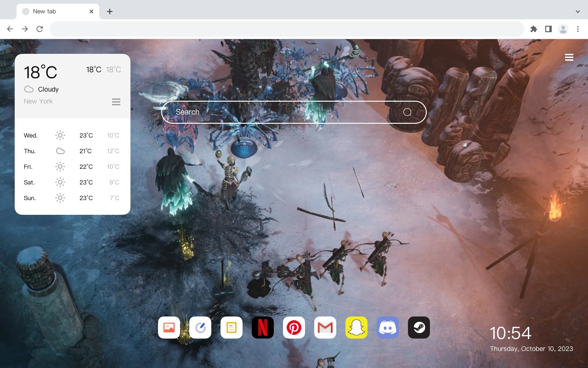Close the New tab tab
This screenshot has width=588, height=368.
(x=92, y=11)
